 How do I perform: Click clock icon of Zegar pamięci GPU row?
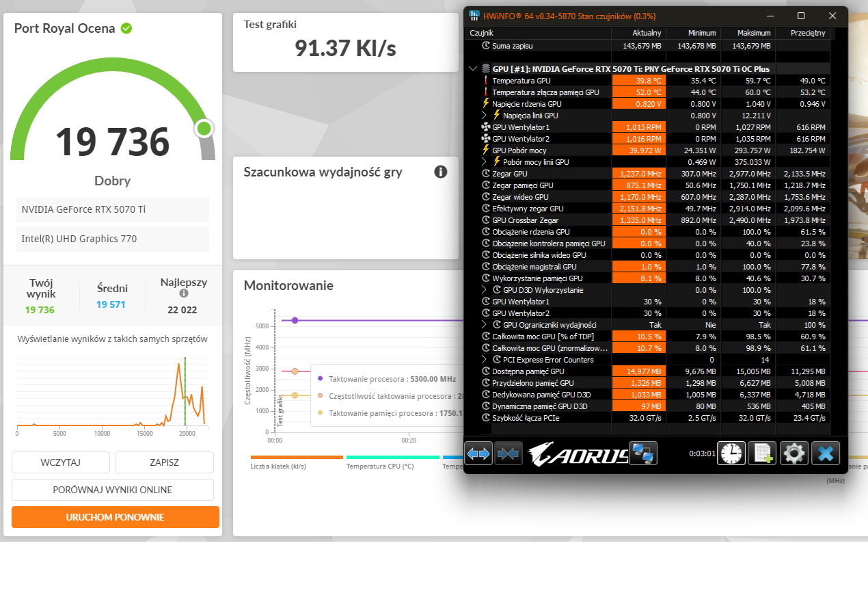click(x=486, y=185)
